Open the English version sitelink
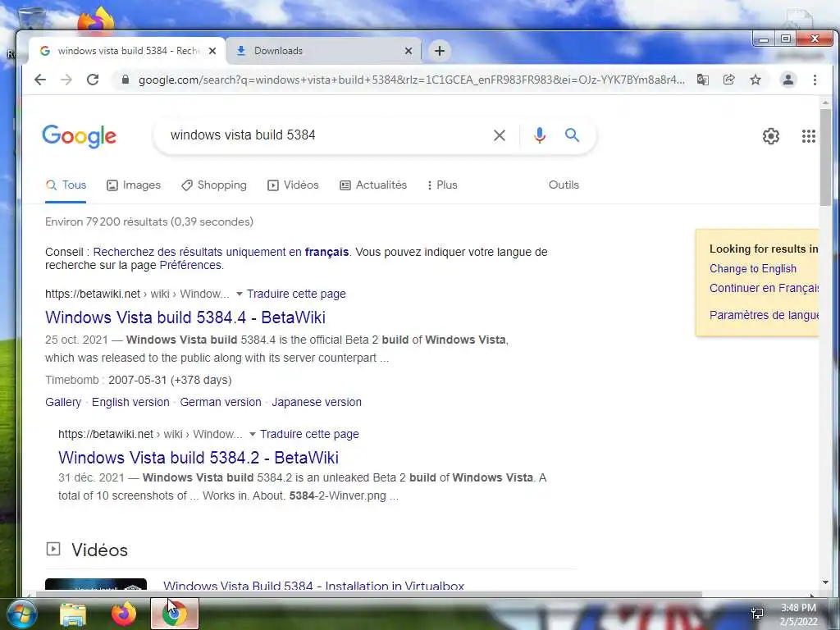This screenshot has width=840, height=630. point(130,402)
